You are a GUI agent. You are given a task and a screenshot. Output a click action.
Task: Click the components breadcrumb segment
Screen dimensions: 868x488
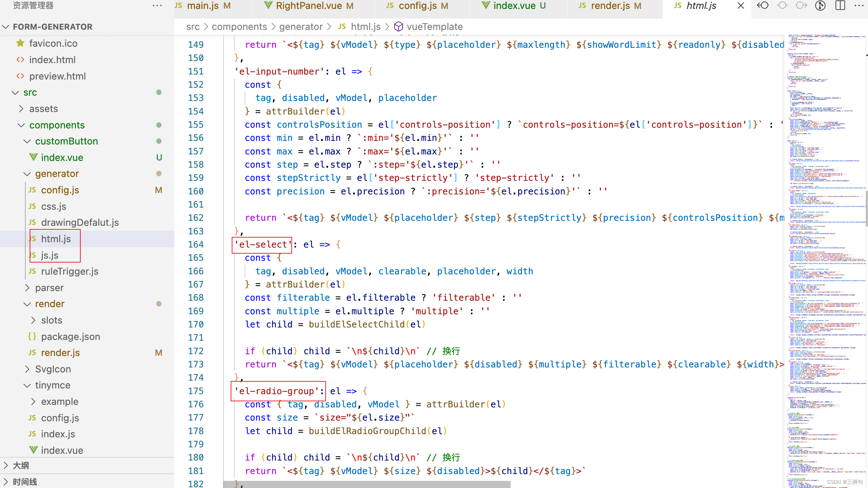click(239, 27)
